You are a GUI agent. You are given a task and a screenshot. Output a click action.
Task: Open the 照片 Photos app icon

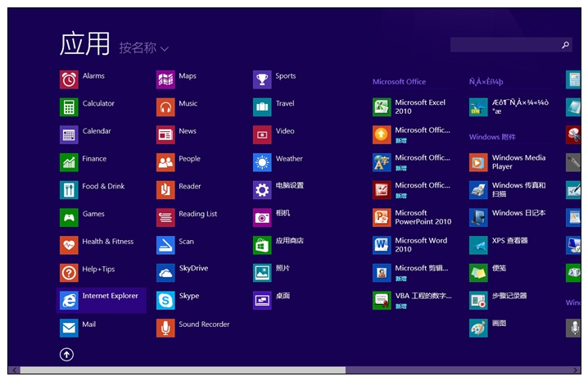click(x=262, y=273)
